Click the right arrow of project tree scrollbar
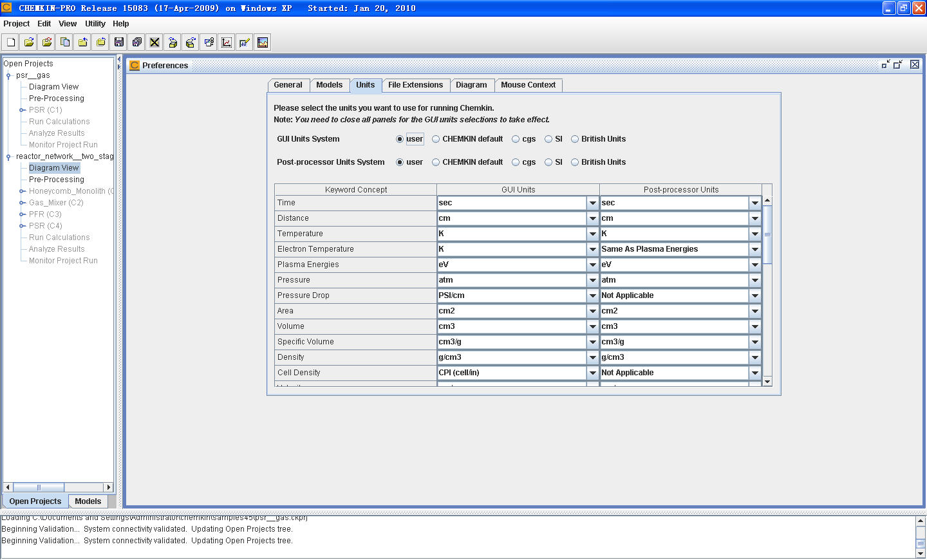This screenshot has height=560, width=927. tap(109, 487)
